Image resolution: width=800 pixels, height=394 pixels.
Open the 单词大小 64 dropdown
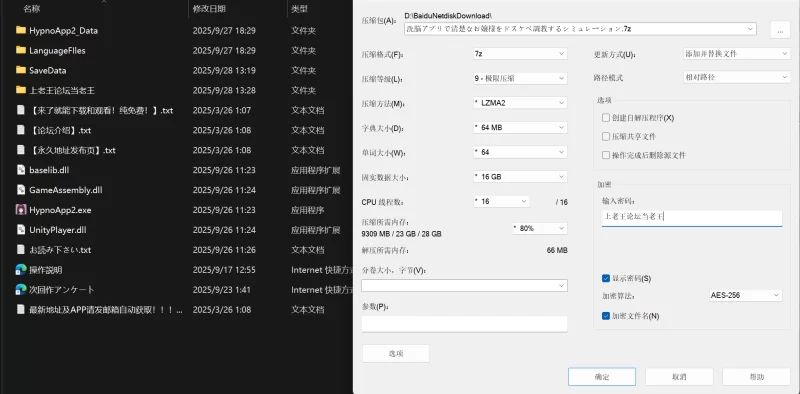(519, 152)
